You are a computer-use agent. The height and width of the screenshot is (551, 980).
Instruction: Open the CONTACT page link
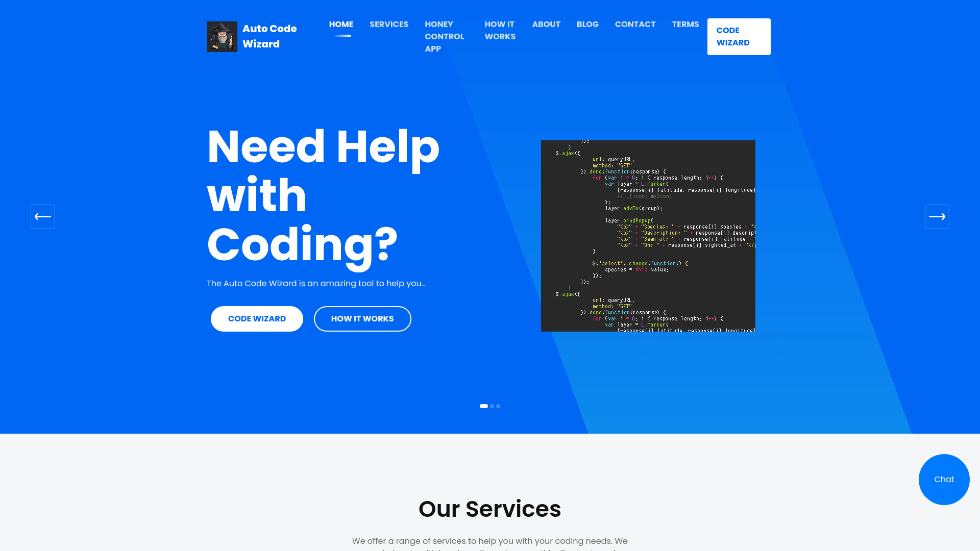635,24
